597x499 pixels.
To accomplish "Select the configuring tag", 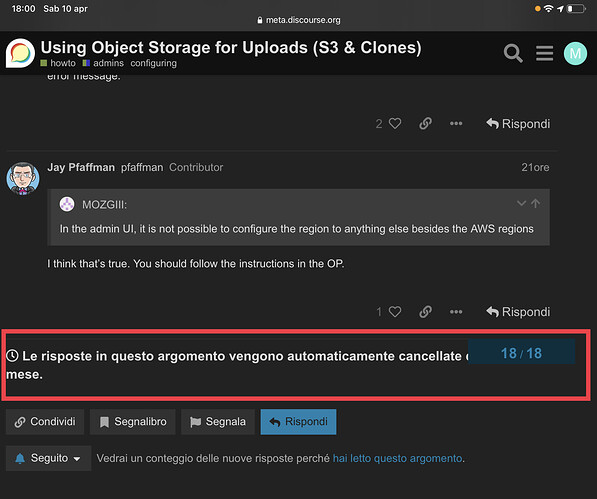I will (x=153, y=63).
